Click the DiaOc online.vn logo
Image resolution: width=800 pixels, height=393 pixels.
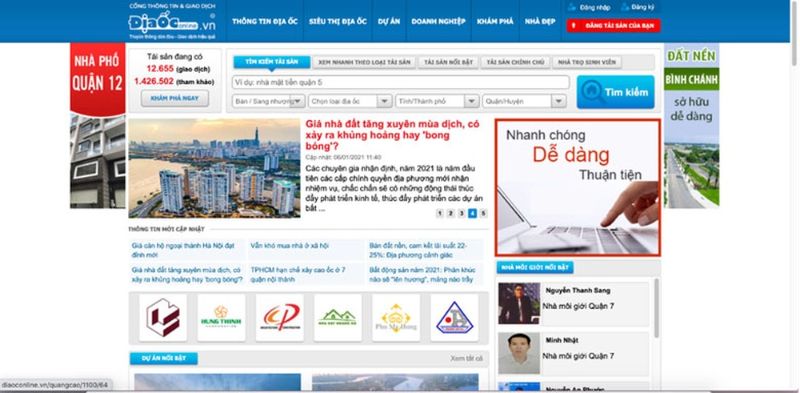(172, 22)
